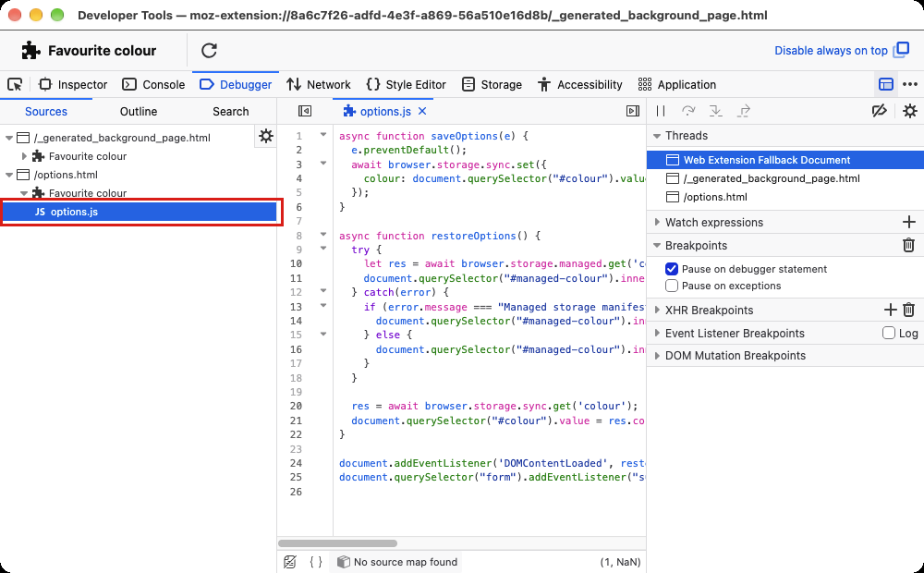Click the editor horizontal scrollbar
The image size is (924, 573).
(x=337, y=543)
